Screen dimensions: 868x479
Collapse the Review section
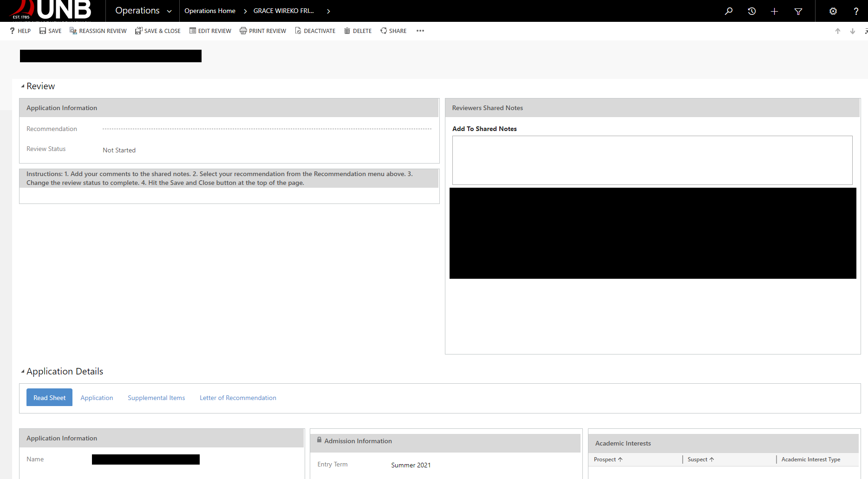point(23,86)
